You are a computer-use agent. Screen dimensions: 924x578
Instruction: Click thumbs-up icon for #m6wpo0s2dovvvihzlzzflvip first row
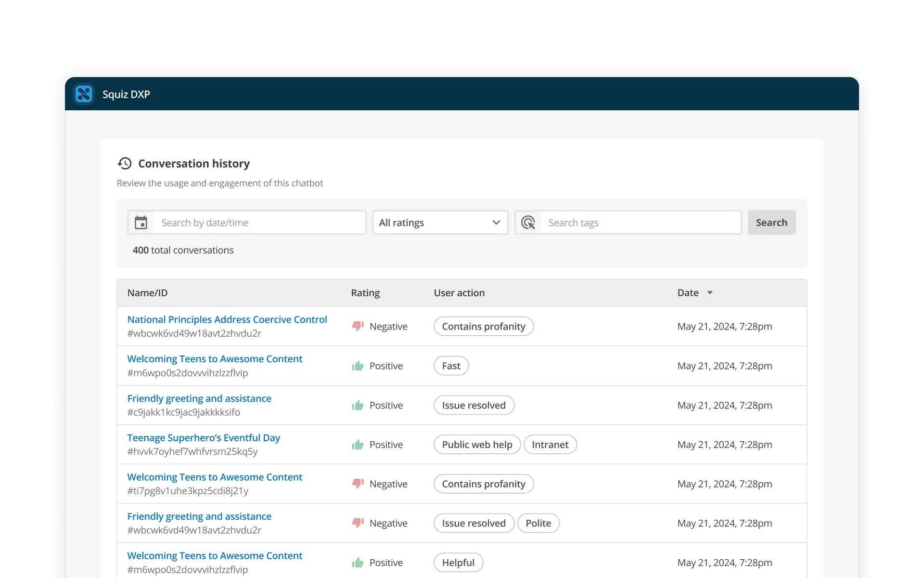pyautogui.click(x=358, y=366)
